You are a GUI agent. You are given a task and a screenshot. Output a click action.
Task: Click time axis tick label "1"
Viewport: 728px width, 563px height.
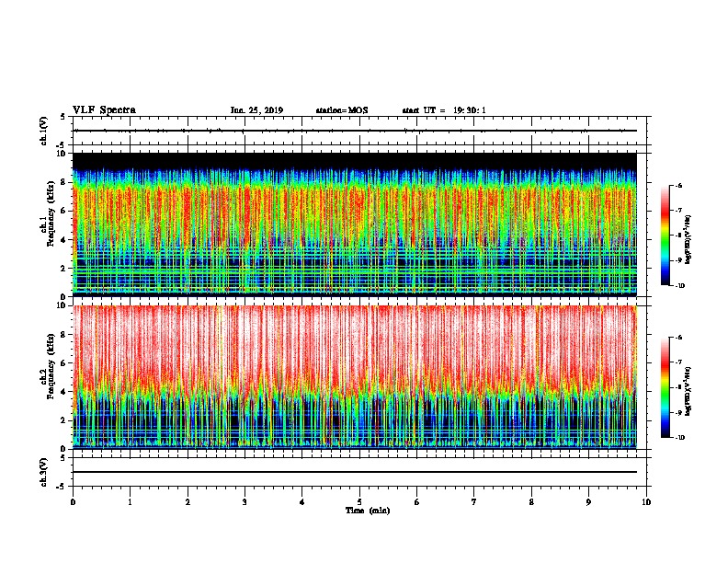(x=130, y=502)
